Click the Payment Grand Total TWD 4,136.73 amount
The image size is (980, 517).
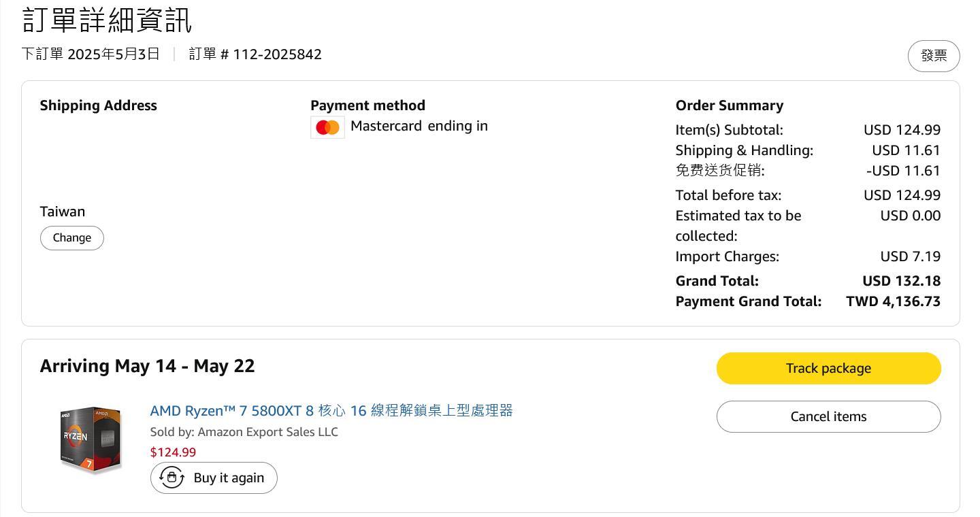(893, 301)
